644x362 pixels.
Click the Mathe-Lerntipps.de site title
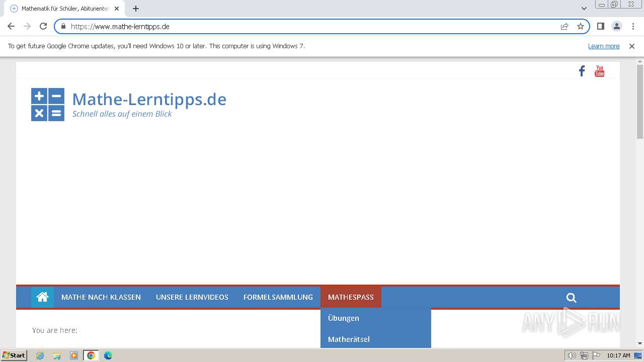pyautogui.click(x=149, y=99)
